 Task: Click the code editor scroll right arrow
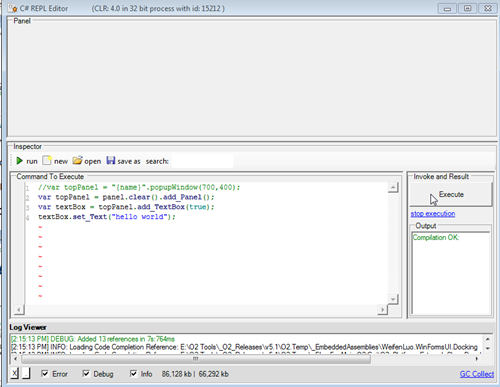382,310
